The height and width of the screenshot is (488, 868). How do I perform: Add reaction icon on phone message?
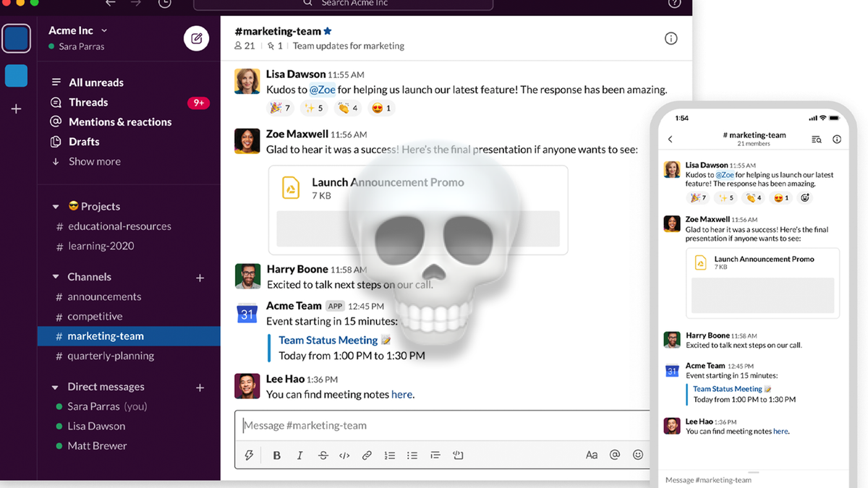pyautogui.click(x=805, y=197)
